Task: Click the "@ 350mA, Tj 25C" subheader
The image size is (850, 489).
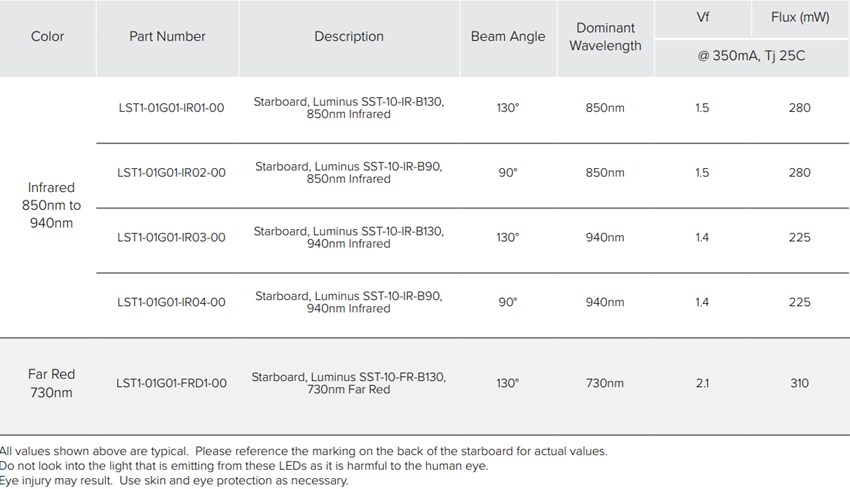Action: pos(751,56)
